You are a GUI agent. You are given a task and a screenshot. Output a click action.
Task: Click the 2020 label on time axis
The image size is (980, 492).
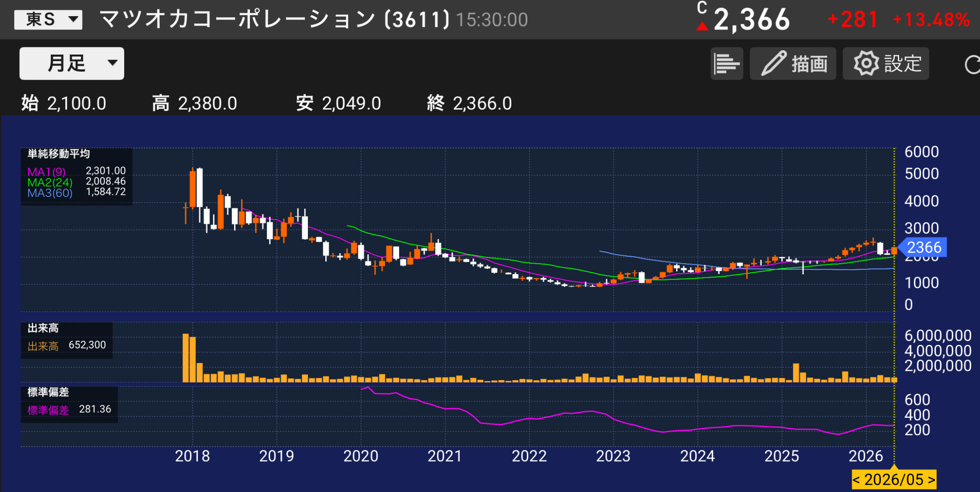[361, 456]
